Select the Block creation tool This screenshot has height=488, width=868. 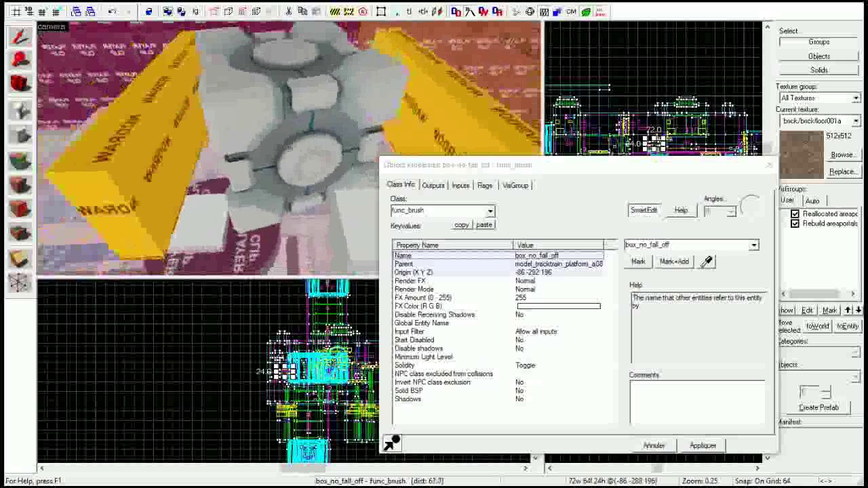20,134
